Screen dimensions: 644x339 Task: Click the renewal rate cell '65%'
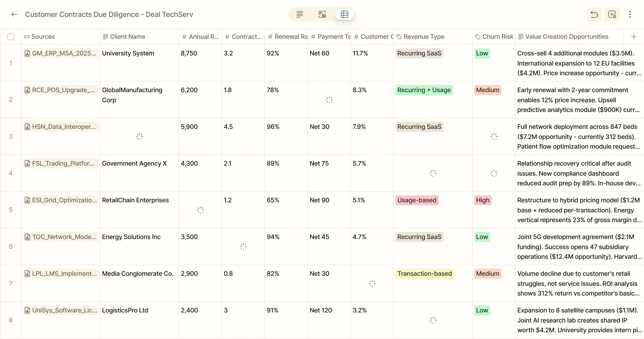286,210
